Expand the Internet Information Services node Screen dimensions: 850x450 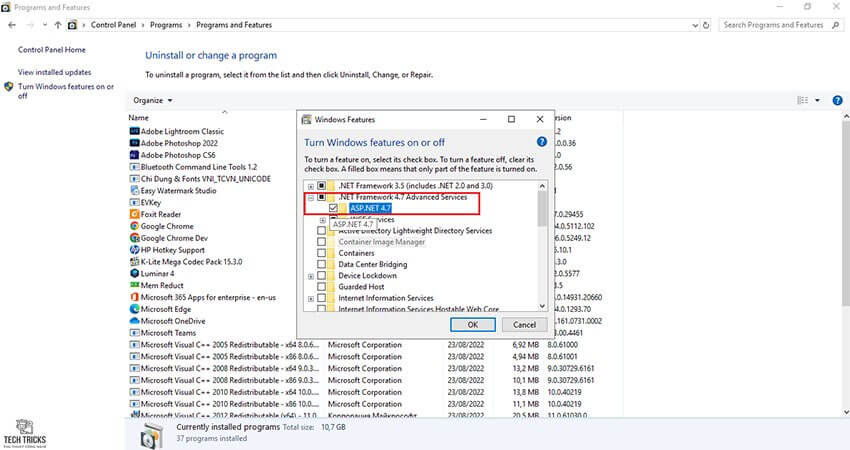[x=311, y=299]
